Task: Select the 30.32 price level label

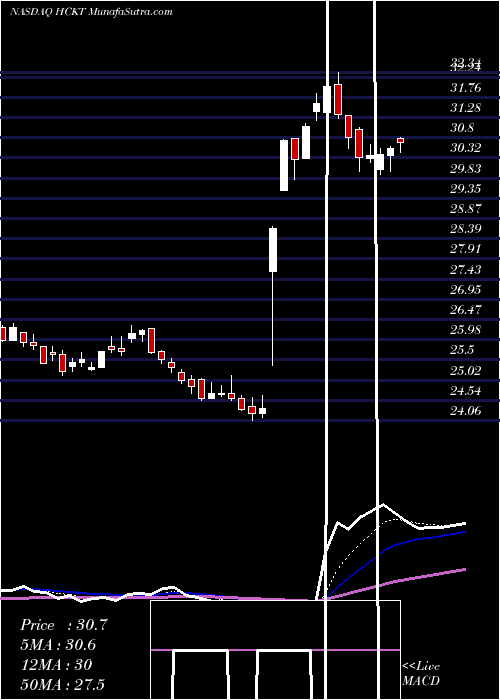Action: coord(466,148)
